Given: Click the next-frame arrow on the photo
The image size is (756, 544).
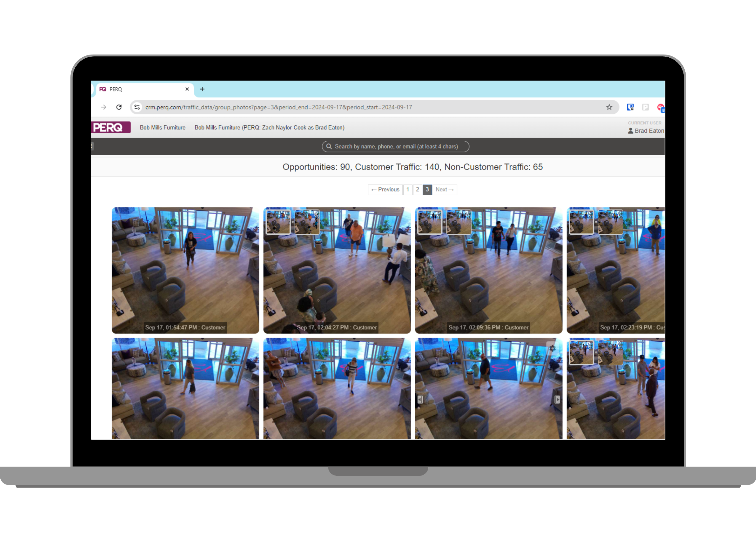Looking at the screenshot, I should (557, 400).
